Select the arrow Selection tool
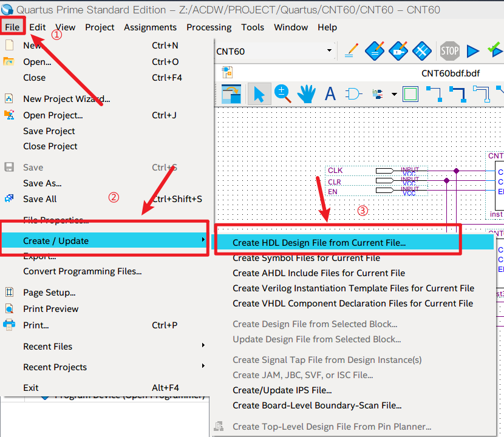This screenshot has width=504, height=437. [x=259, y=94]
